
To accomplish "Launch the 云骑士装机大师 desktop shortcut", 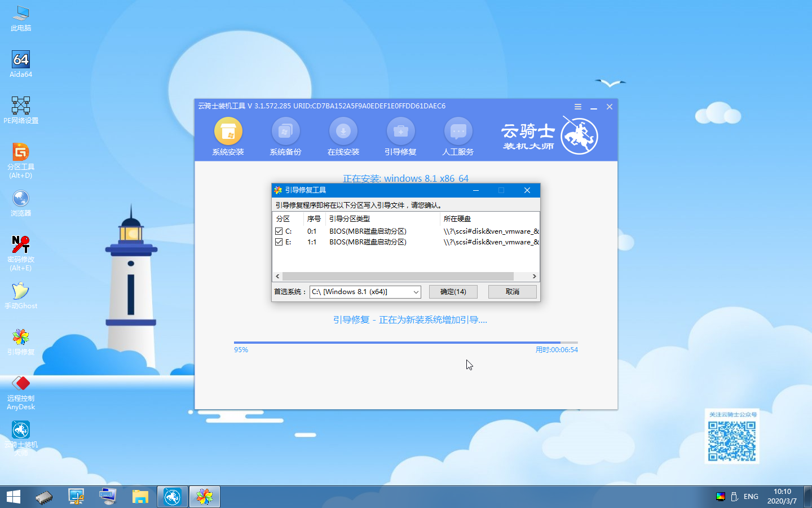I will click(21, 438).
